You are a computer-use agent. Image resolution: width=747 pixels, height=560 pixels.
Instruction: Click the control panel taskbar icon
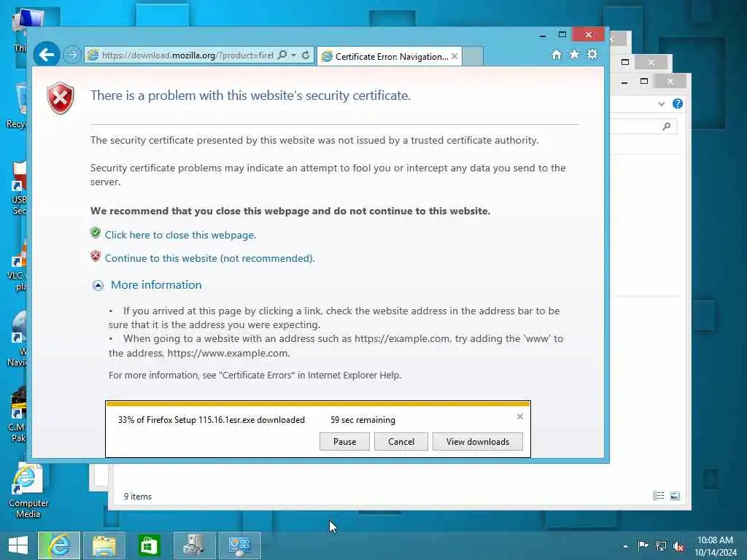click(239, 545)
